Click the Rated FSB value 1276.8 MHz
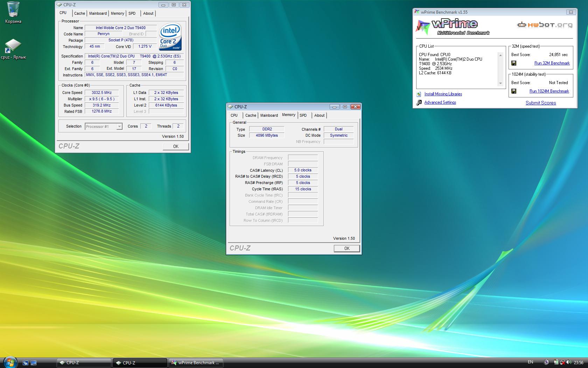 tap(101, 111)
